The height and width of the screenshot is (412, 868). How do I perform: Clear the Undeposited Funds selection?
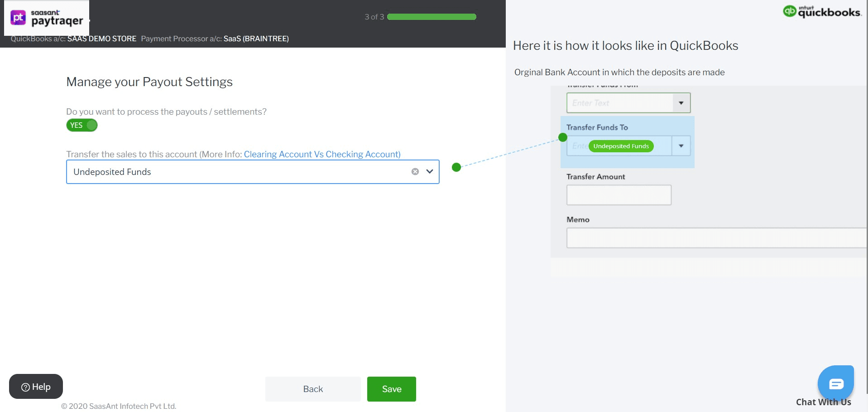point(415,171)
